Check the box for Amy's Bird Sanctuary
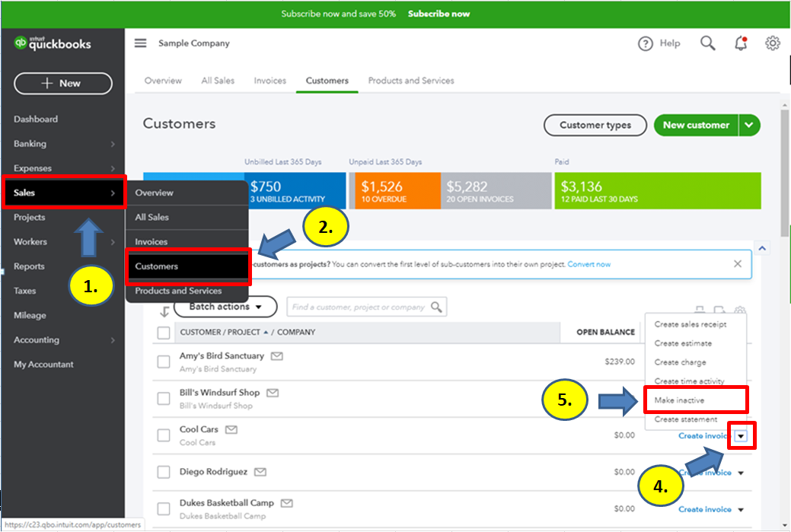This screenshot has height=532, width=791. (164, 362)
